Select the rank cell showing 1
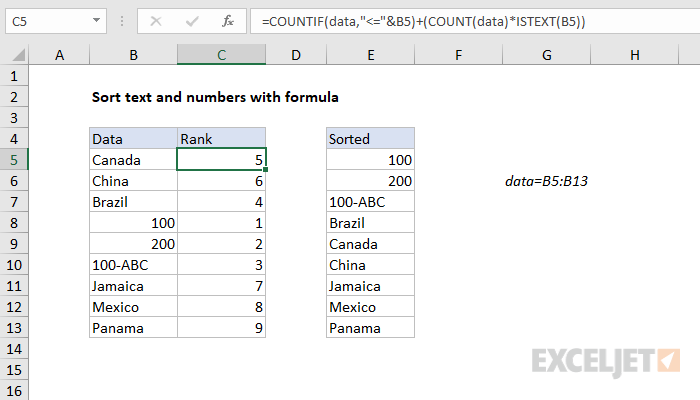Screen dimensions: 700x400 pyautogui.click(x=221, y=223)
